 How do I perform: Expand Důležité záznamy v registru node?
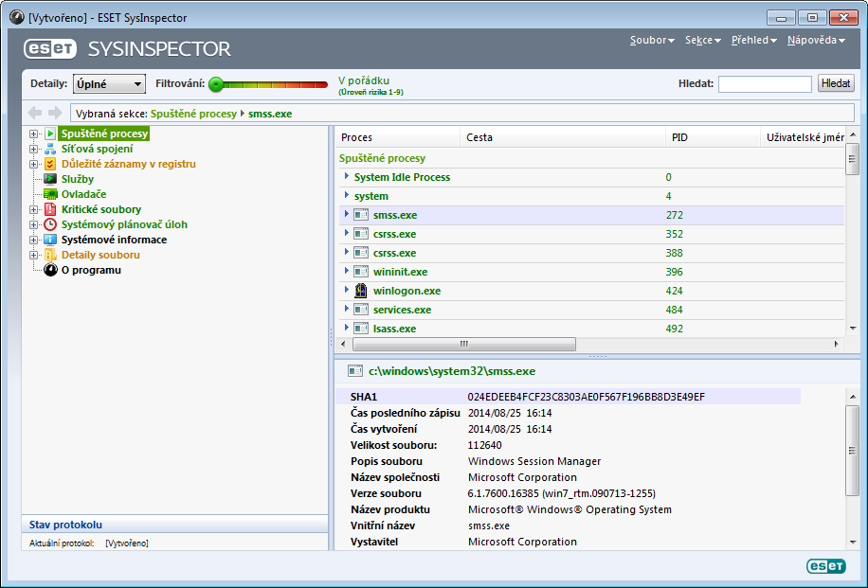pyautogui.click(x=34, y=165)
